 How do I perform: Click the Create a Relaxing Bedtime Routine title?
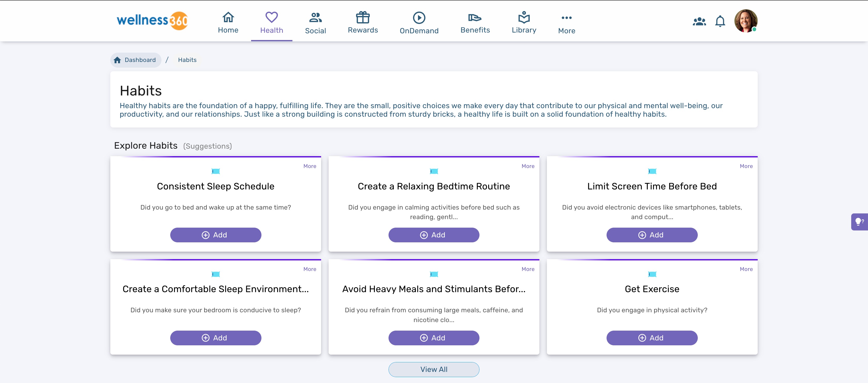(x=434, y=186)
